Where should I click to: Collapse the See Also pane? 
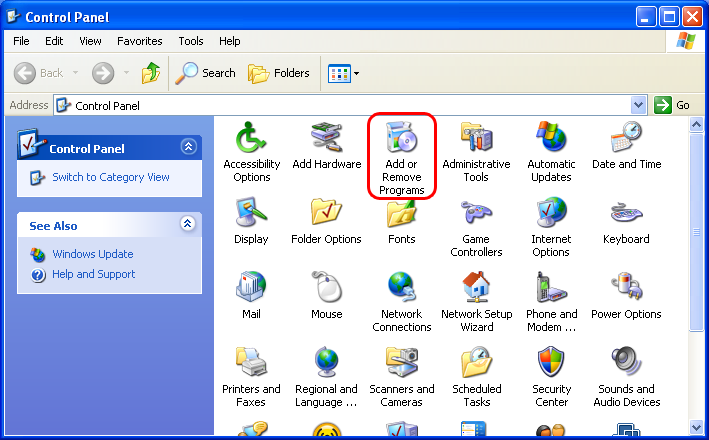[x=188, y=223]
